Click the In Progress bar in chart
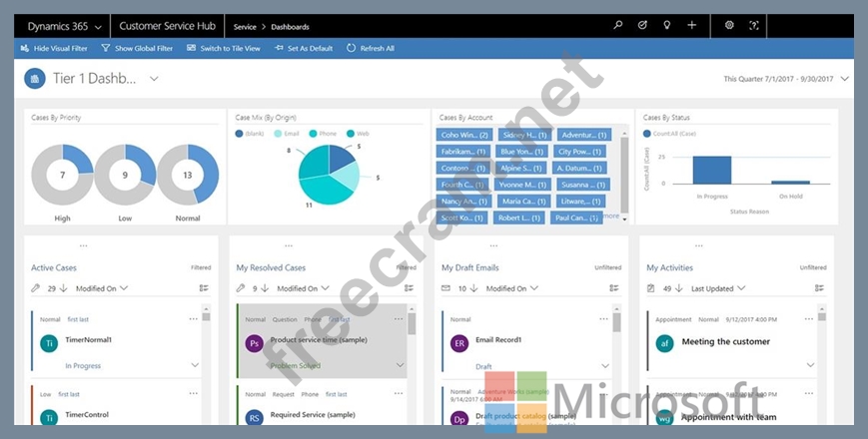 pyautogui.click(x=712, y=171)
